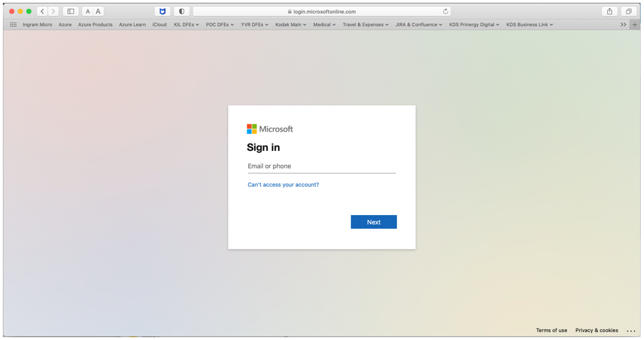The height and width of the screenshot is (340, 644).
Task: Open the Azure Products bookmark
Action: pyautogui.click(x=95, y=24)
